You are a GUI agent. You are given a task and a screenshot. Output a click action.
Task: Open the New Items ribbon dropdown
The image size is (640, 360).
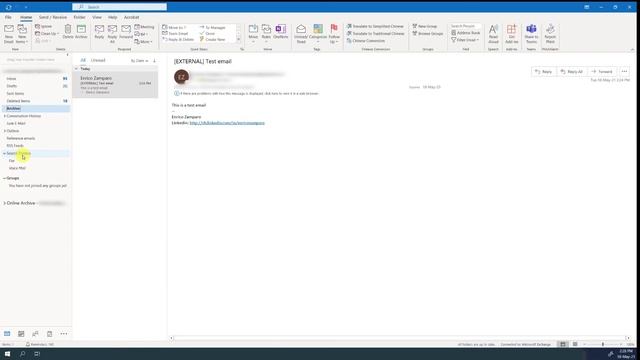pos(22,33)
